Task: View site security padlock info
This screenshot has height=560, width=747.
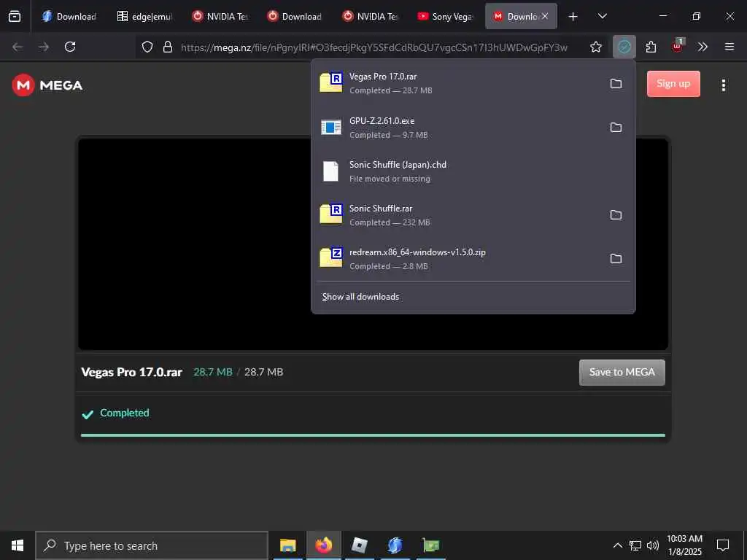Action: click(168, 47)
